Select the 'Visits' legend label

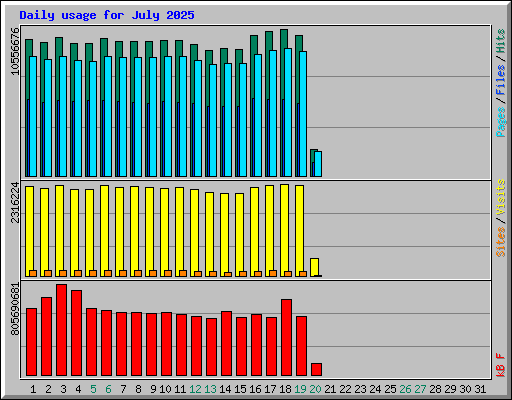coord(501,197)
